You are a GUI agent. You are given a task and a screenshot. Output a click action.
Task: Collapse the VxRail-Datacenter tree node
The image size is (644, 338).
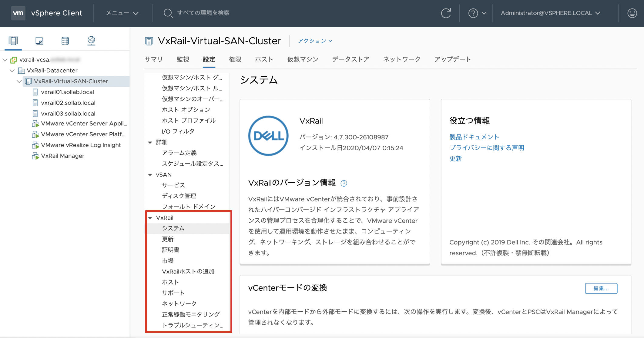pyautogui.click(x=12, y=71)
